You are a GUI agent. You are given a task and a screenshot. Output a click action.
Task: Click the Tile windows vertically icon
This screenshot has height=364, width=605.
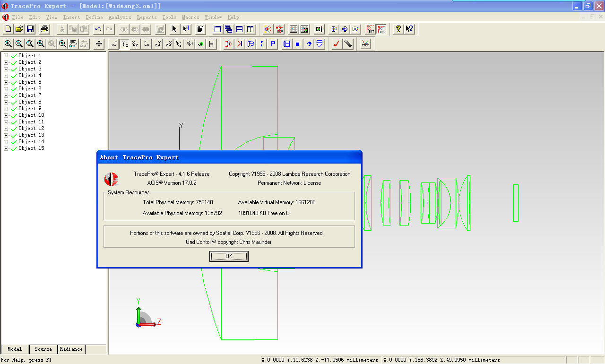tap(251, 29)
